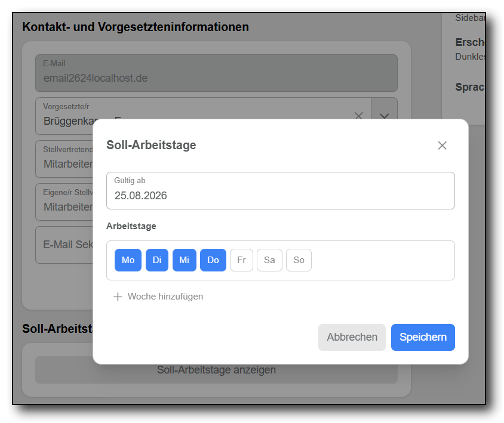Expand the Vorgesetzte/r dropdown chevron
This screenshot has width=504, height=423.
click(x=385, y=116)
